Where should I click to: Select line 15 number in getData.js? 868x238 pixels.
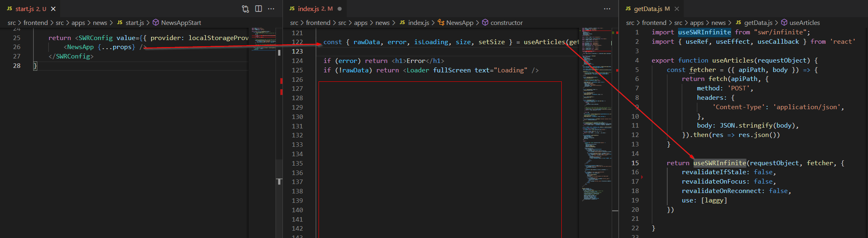pyautogui.click(x=635, y=163)
